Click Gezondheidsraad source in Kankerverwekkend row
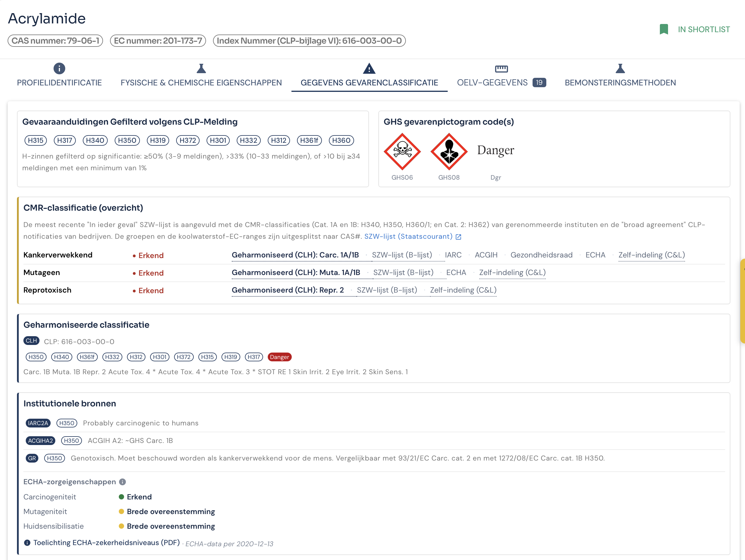The height and width of the screenshot is (560, 745). click(541, 255)
